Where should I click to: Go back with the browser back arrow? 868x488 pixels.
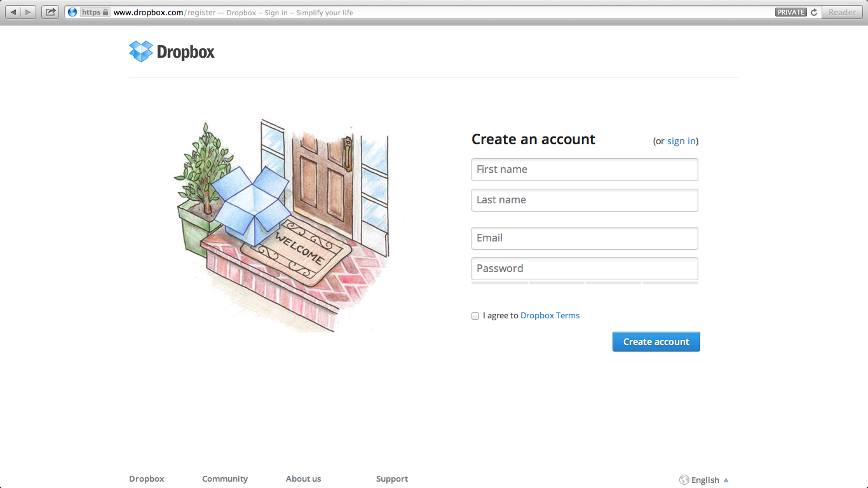(13, 12)
